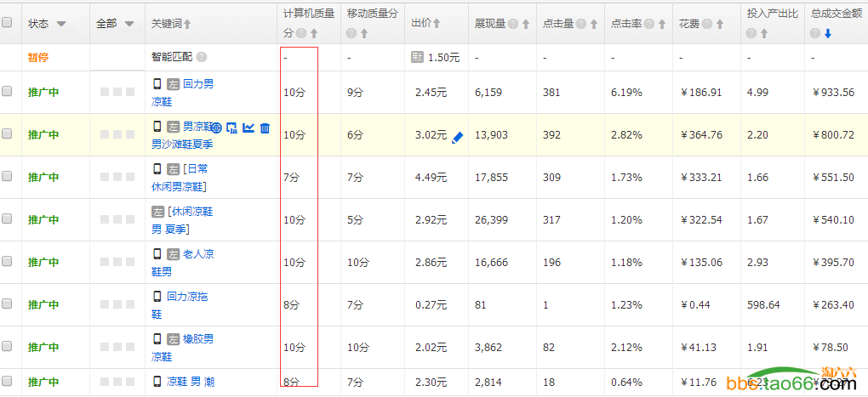Sort by 总成交金额 using blue down arrow
This screenshot has width=868, height=397.
[827, 33]
